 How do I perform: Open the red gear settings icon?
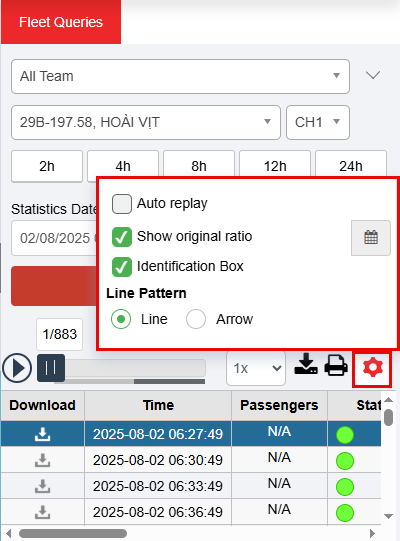click(x=372, y=368)
